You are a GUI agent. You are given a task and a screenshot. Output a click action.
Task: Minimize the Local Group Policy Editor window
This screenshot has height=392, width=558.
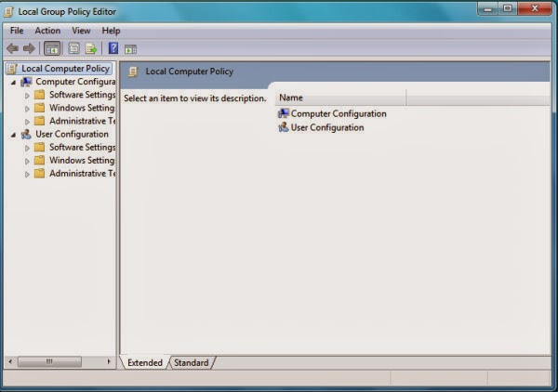pos(488,9)
